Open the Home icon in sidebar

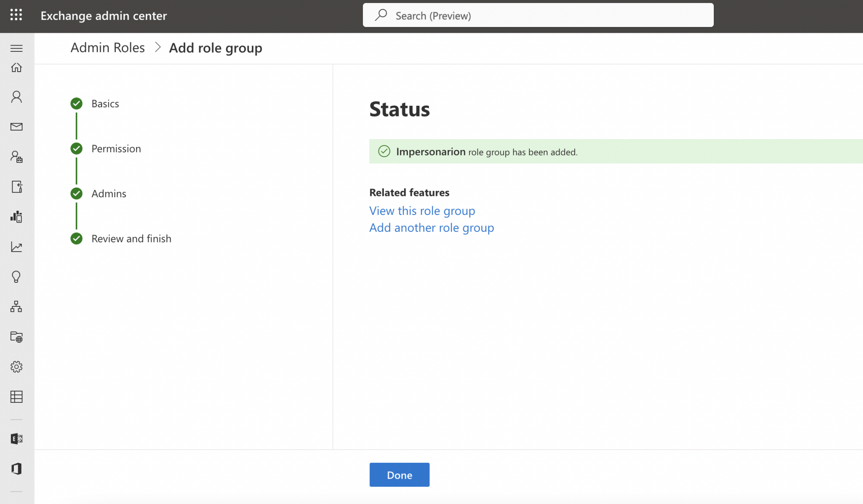pyautogui.click(x=16, y=67)
